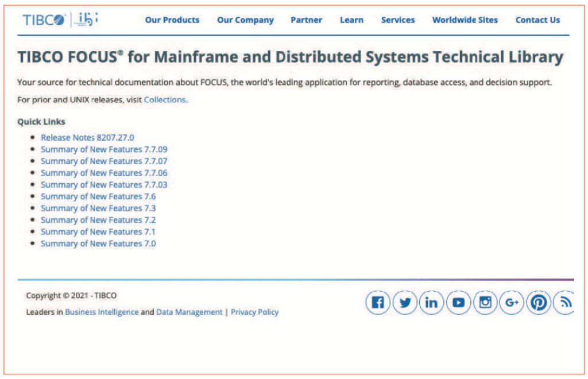Click the Technical Library page title

click(x=290, y=57)
